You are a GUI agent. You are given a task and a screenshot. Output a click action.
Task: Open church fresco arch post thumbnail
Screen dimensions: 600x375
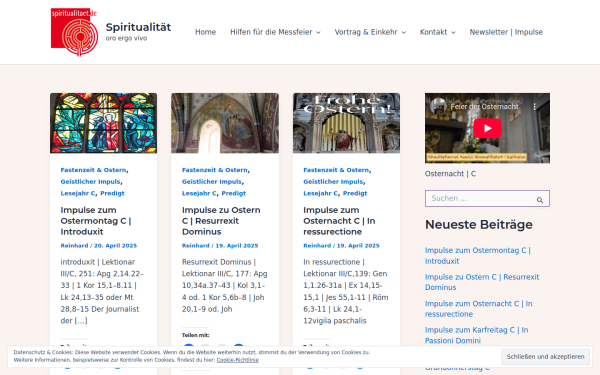(x=225, y=123)
